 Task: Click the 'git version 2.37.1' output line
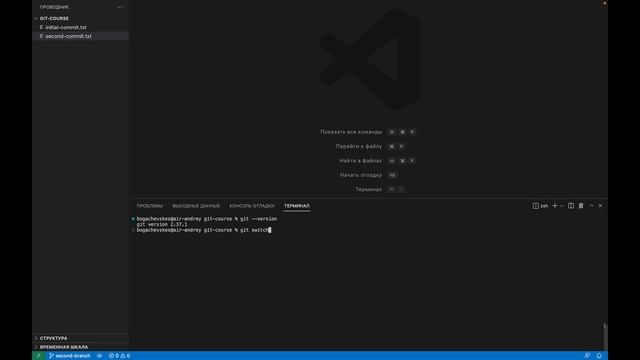click(x=162, y=224)
